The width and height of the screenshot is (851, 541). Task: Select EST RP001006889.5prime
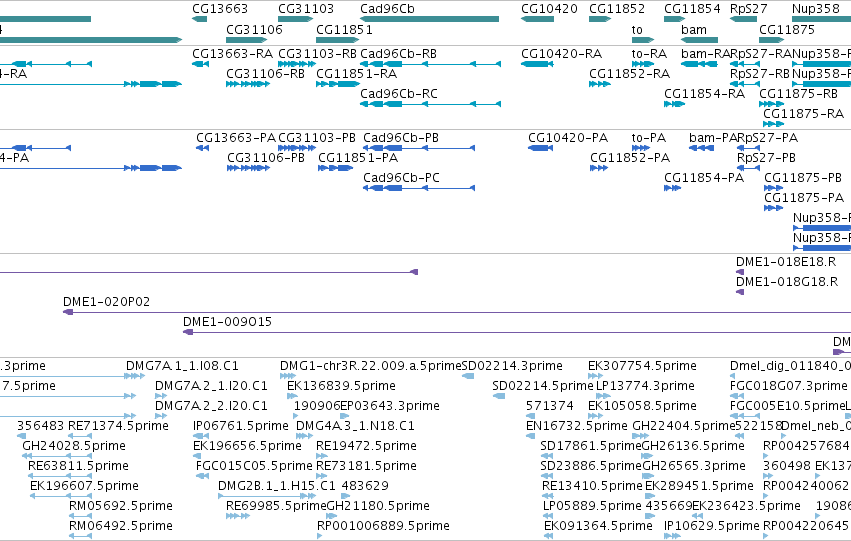[384, 526]
